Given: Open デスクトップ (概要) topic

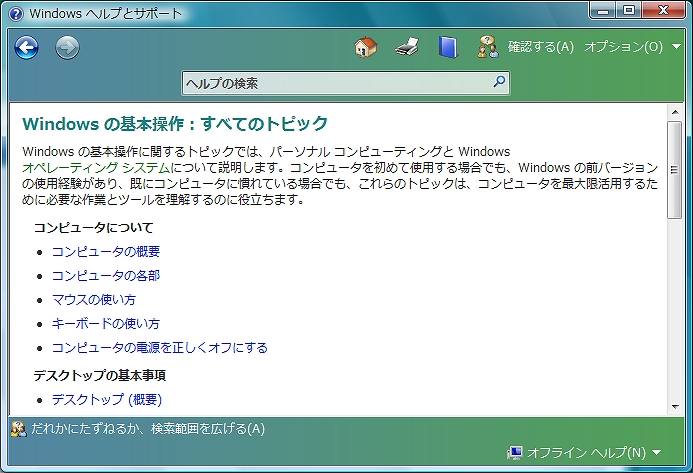Looking at the screenshot, I should pos(107,400).
